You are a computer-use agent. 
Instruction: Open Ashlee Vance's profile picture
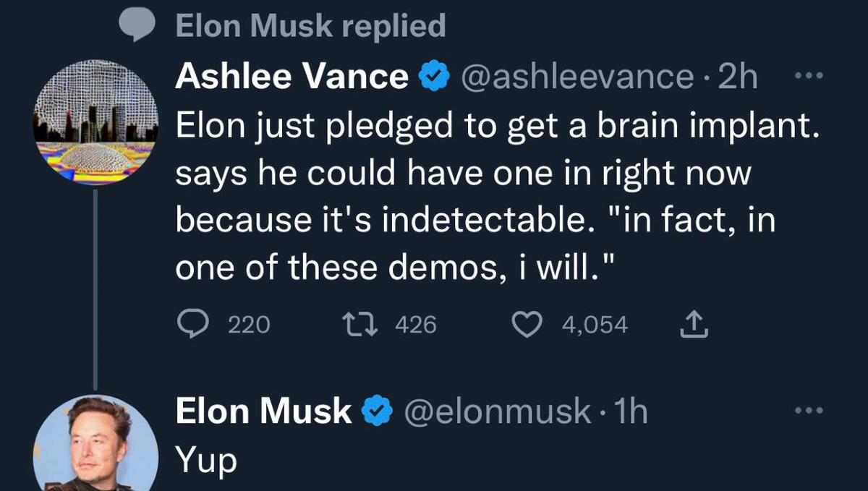coord(95,122)
